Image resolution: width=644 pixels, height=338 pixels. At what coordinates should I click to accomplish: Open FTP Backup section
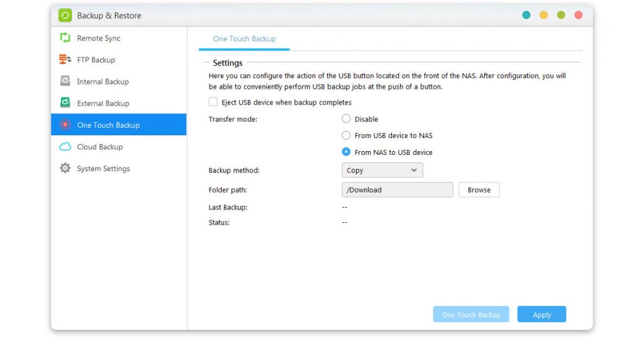pyautogui.click(x=119, y=60)
